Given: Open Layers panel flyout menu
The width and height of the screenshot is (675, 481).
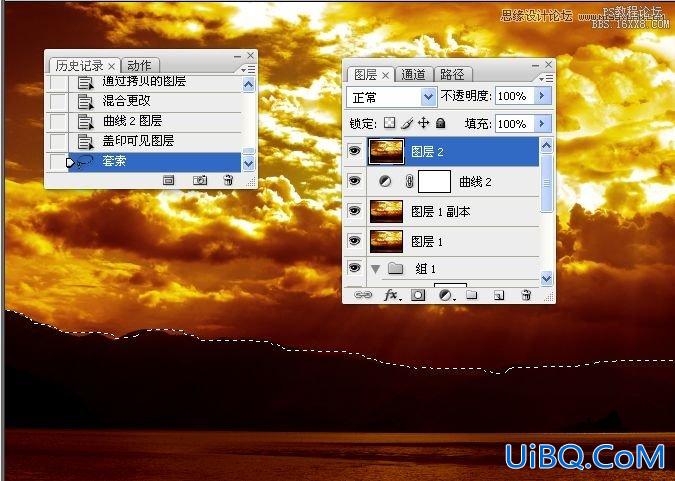Looking at the screenshot, I should [x=546, y=78].
